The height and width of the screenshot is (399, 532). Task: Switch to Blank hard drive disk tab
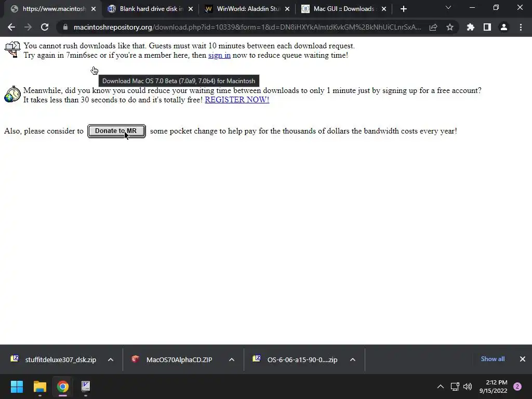pos(151,9)
